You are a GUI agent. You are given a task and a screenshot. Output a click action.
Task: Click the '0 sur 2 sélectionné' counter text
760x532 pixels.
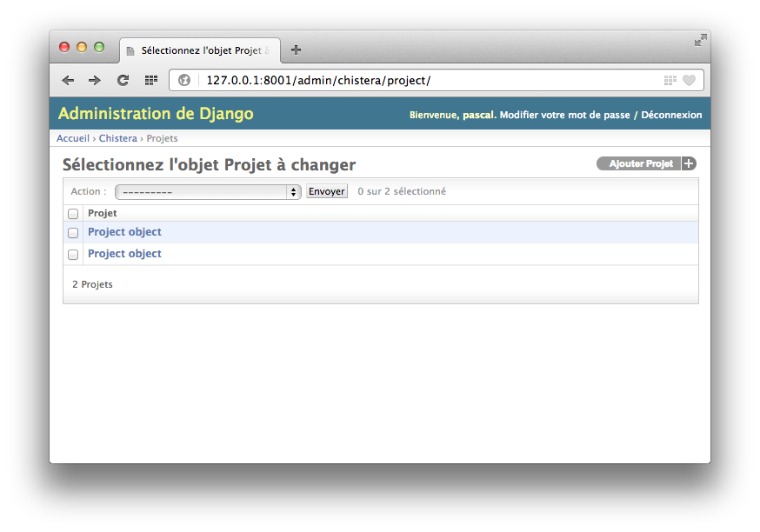tap(402, 191)
